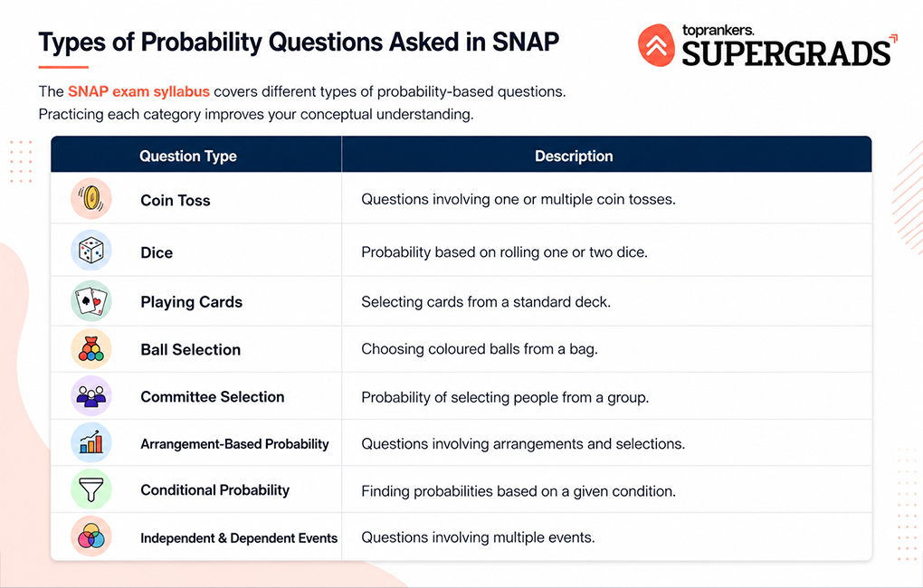Click the Description column header
This screenshot has height=588, width=923.
pos(574,156)
